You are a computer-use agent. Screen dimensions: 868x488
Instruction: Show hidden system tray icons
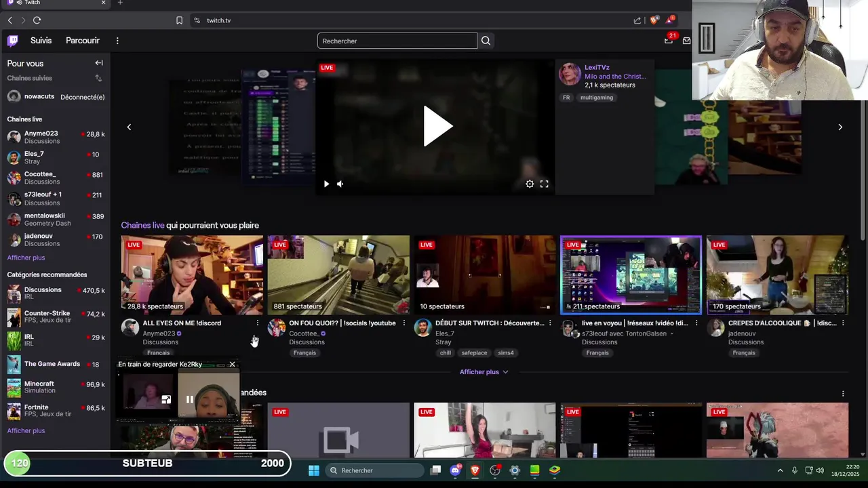(x=780, y=470)
